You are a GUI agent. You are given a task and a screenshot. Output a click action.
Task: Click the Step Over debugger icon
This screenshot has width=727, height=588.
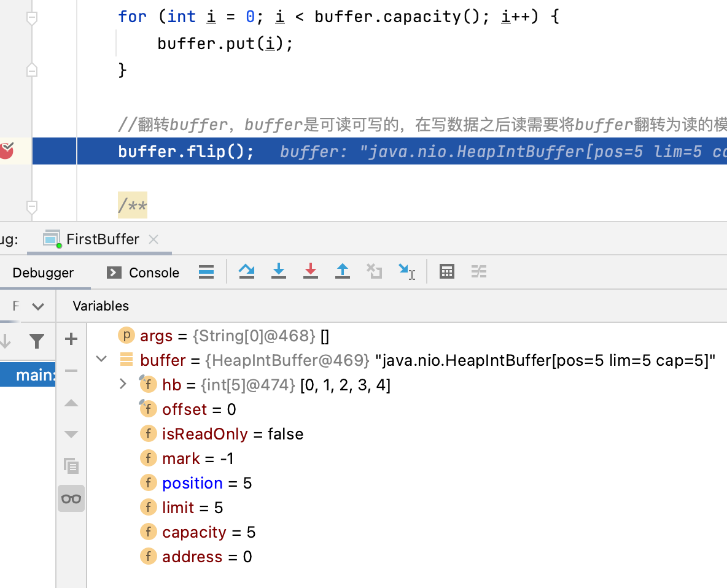(246, 271)
